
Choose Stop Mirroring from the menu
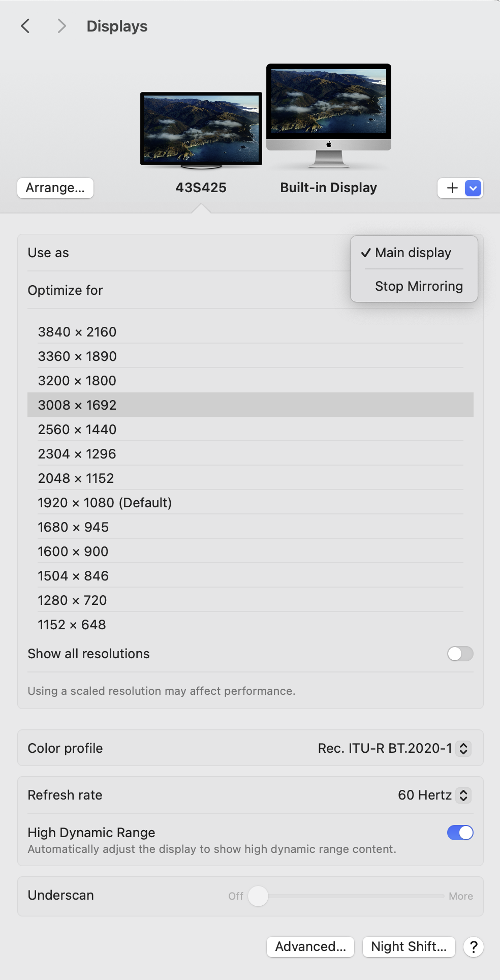click(418, 286)
